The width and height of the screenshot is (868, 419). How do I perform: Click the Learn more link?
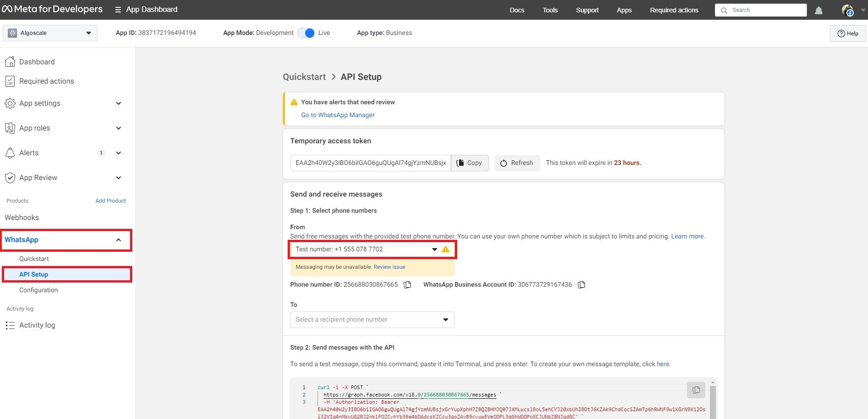687,236
